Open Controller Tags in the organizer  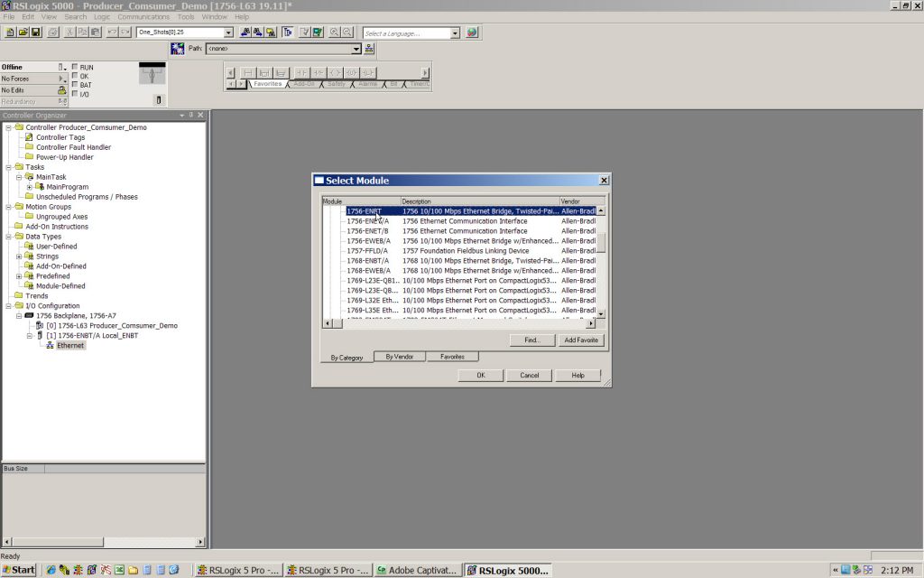60,137
